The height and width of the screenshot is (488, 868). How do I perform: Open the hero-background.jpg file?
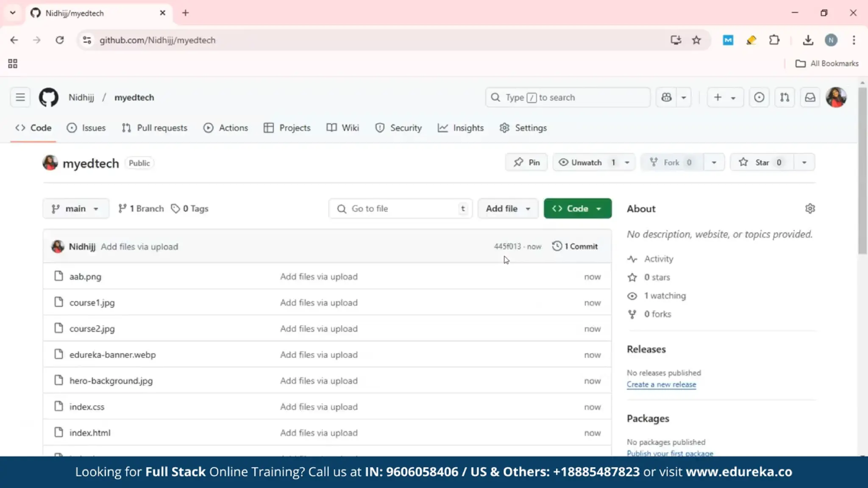(x=111, y=381)
